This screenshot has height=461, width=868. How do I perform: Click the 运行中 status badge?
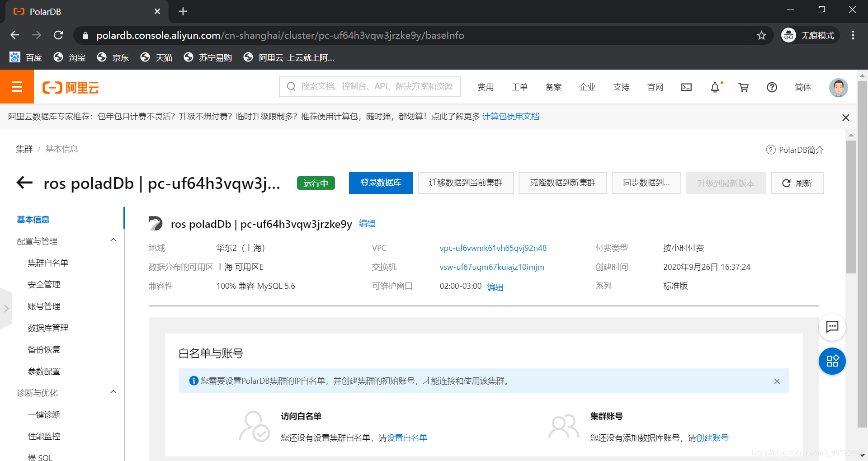tap(316, 183)
